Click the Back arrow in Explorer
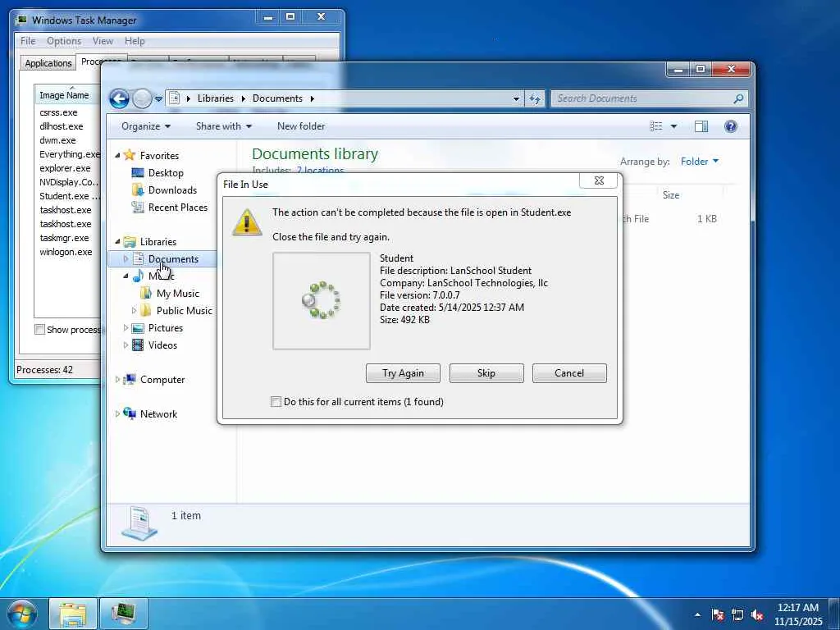Image resolution: width=840 pixels, height=630 pixels. click(119, 98)
